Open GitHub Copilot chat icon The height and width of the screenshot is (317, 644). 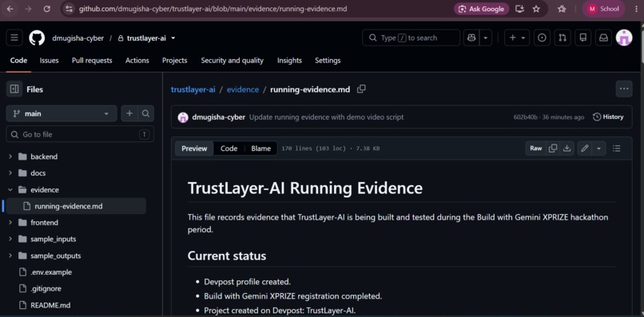click(471, 38)
